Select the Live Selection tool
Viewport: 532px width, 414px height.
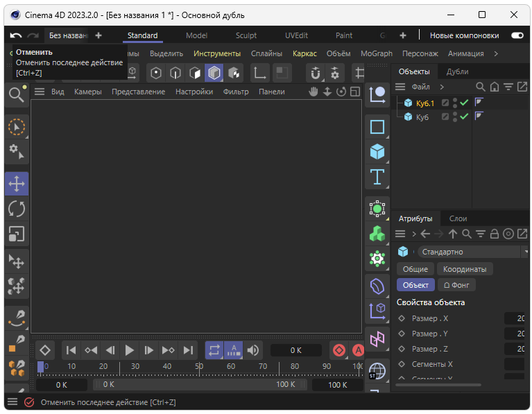[x=17, y=128]
